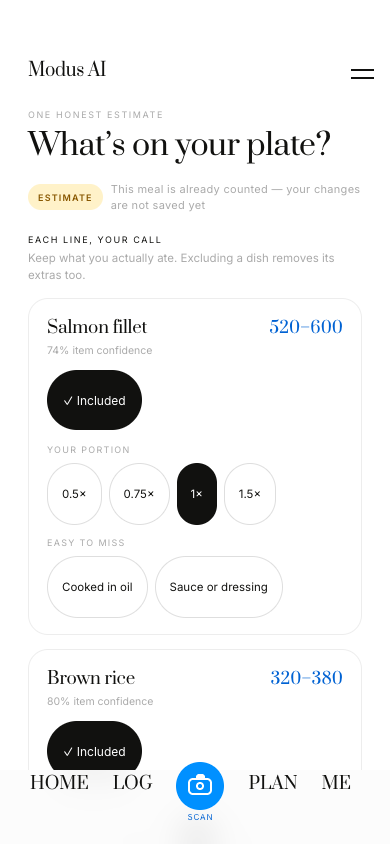Switch to the Plan tab
This screenshot has width=390, height=844.
click(273, 782)
